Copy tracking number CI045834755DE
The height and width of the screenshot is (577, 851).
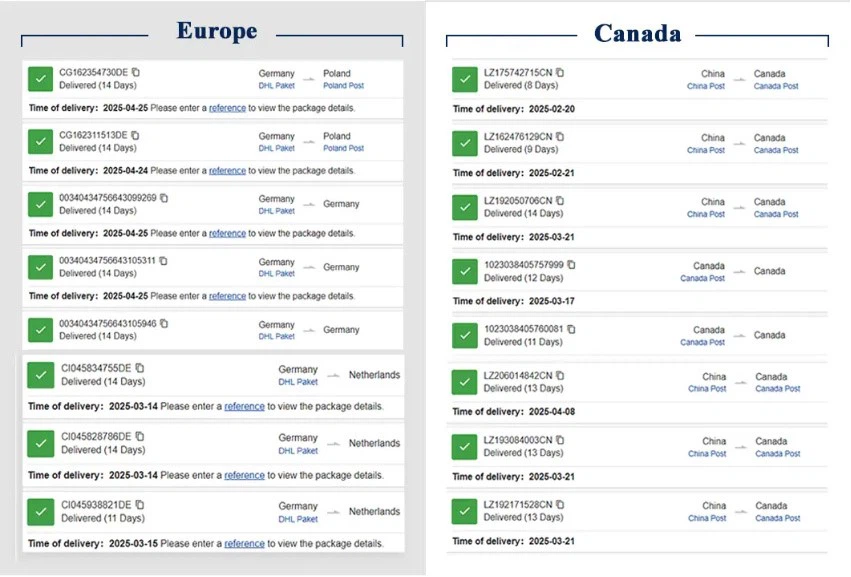[x=140, y=367]
